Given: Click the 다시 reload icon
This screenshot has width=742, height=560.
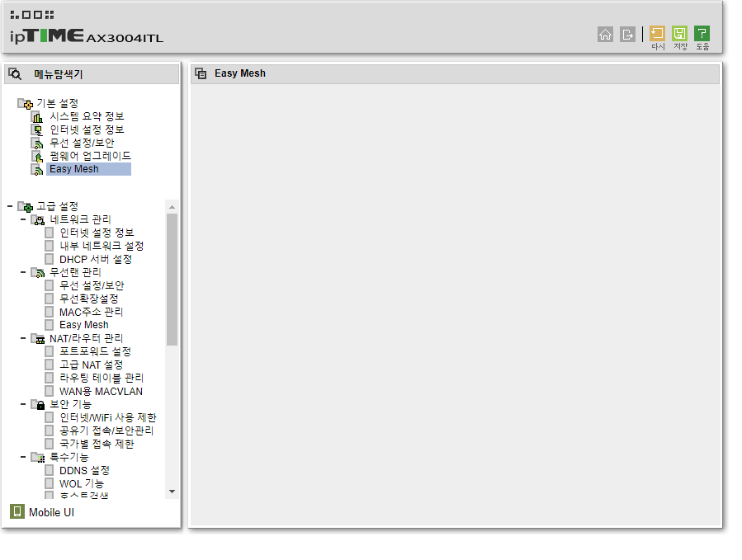Looking at the screenshot, I should [x=657, y=34].
